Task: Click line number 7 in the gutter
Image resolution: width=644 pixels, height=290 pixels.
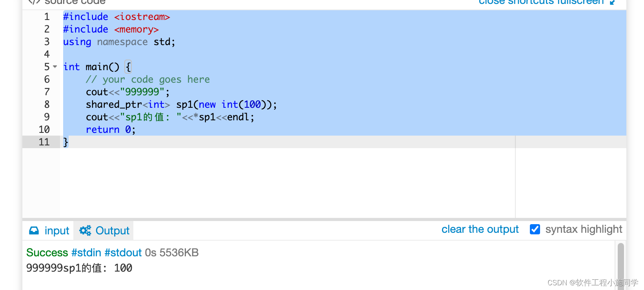Action: (x=47, y=92)
